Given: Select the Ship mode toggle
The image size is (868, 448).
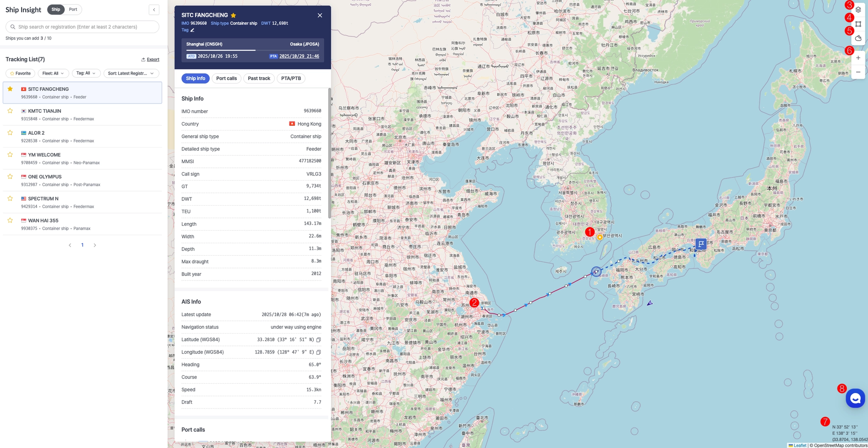Looking at the screenshot, I should [x=56, y=9].
